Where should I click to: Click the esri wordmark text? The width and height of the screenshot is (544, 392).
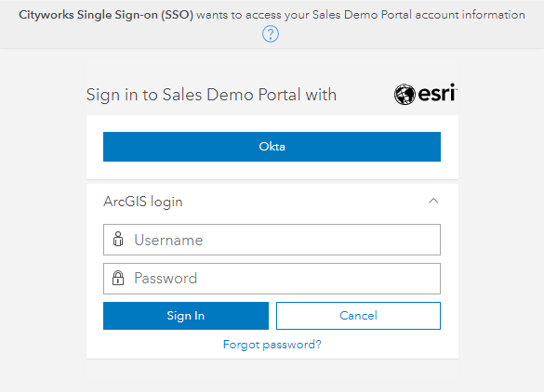pos(437,93)
